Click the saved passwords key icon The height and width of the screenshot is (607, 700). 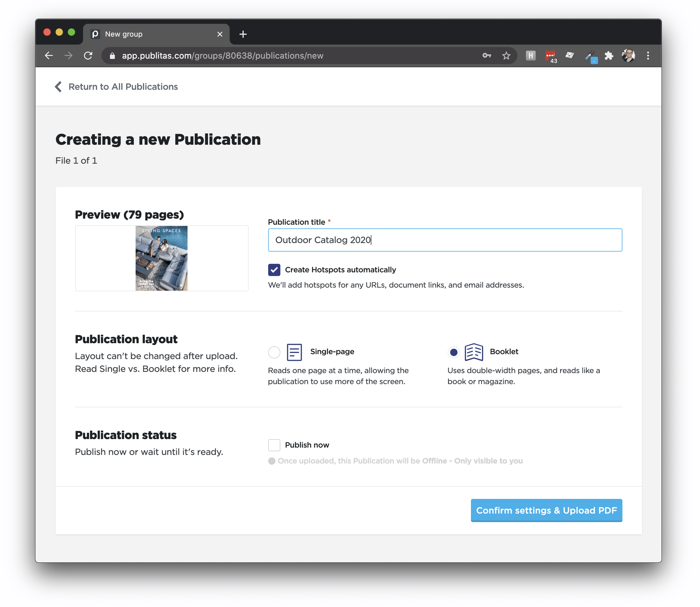tap(487, 56)
